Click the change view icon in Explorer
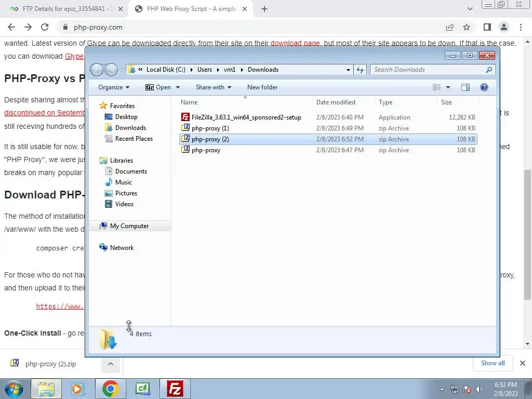This screenshot has width=532, height=399. (437, 87)
